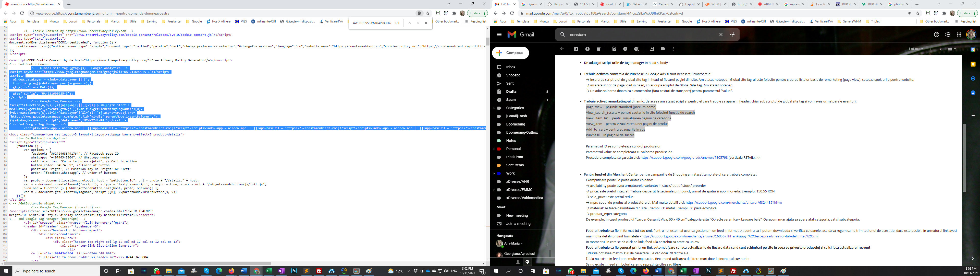This screenshot has height=276, width=980.
Task: Expand the Categories label in Gmail sidebar
Action: [x=494, y=108]
